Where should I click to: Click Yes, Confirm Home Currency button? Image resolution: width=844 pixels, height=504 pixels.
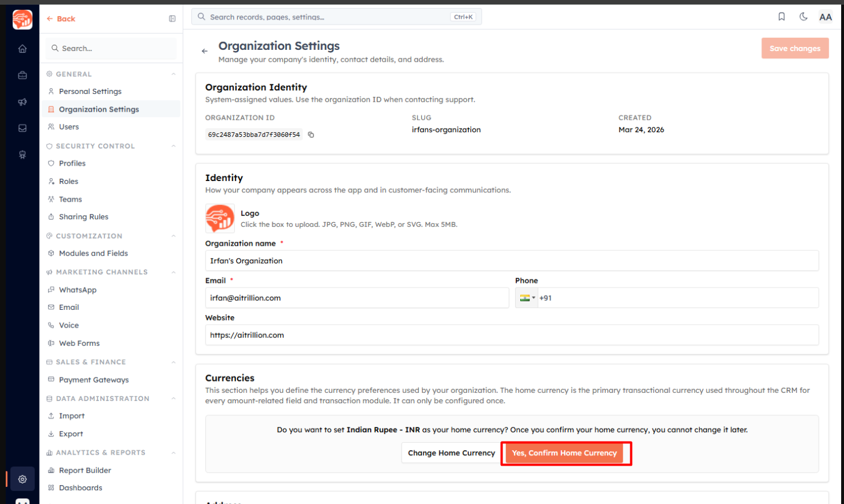click(564, 453)
